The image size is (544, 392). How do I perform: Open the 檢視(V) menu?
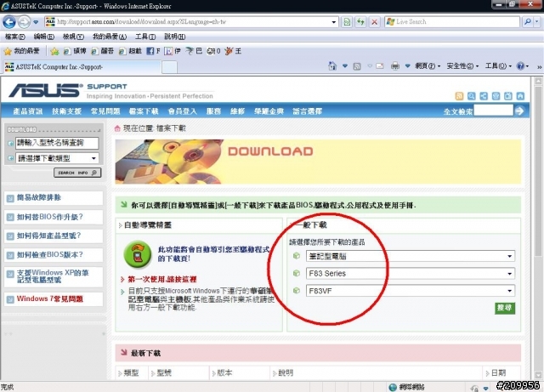(x=73, y=37)
